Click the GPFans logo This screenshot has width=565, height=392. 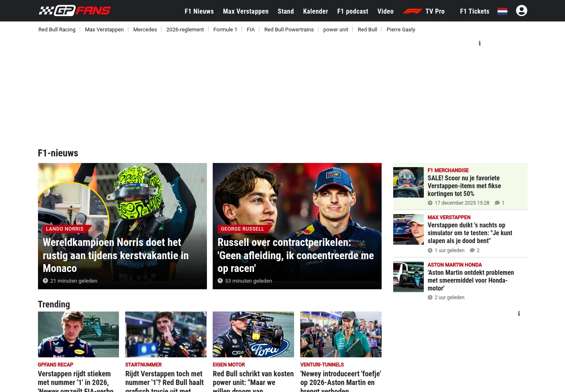(x=75, y=11)
